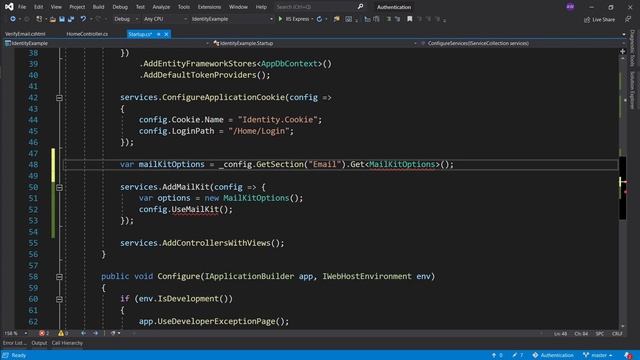Click the New Project toolbar icon
640x360 pixels.
39,19
